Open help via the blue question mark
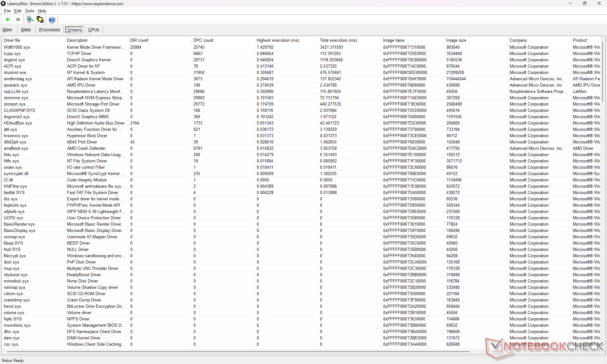This screenshot has width=607, height=364. tap(52, 20)
